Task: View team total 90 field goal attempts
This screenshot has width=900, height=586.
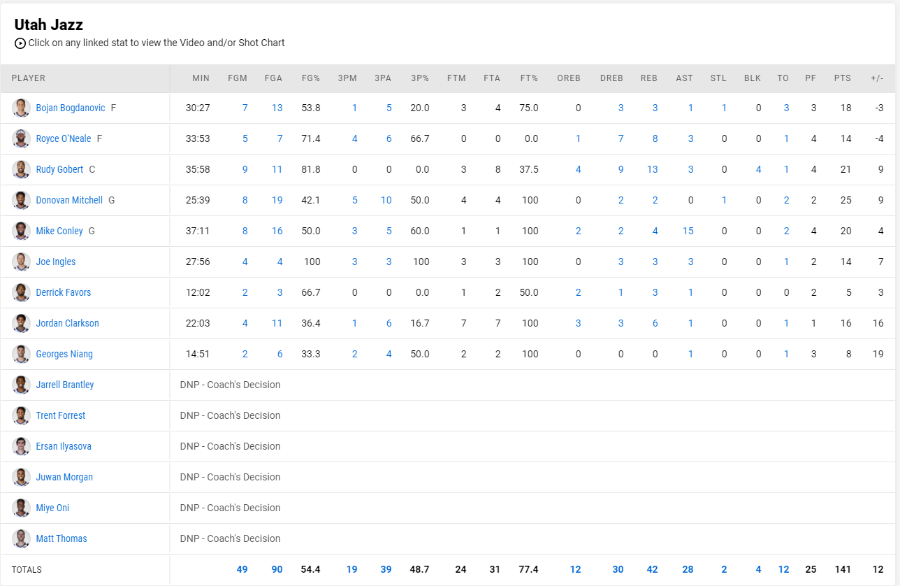Action: tap(277, 569)
